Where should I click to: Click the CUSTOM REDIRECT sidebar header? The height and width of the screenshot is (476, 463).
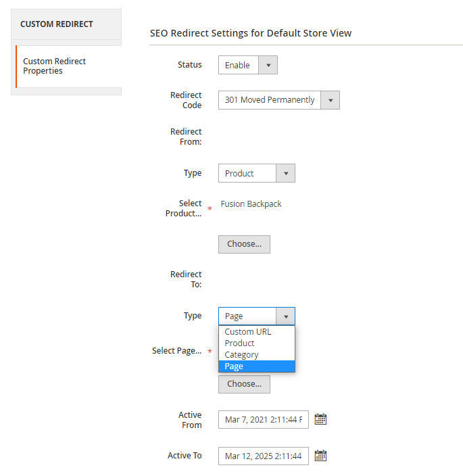tap(57, 24)
